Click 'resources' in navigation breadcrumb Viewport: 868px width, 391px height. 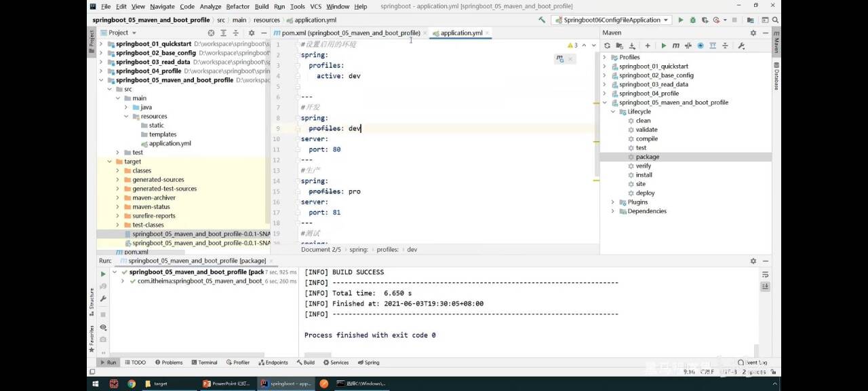pos(267,20)
